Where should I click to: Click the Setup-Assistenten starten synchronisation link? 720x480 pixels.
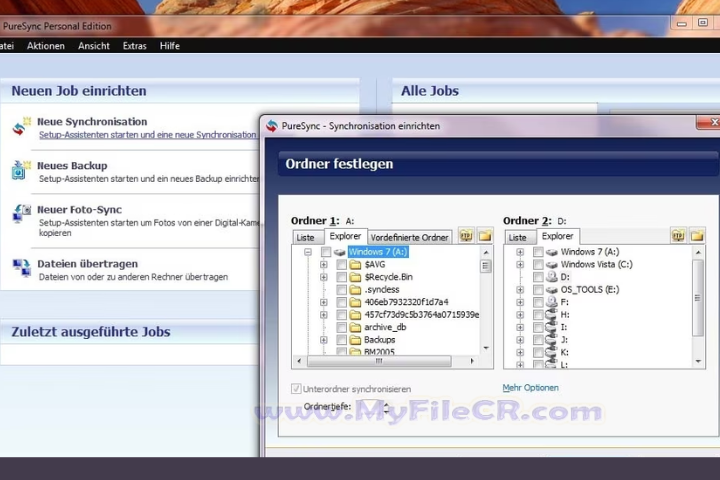[x=147, y=135]
